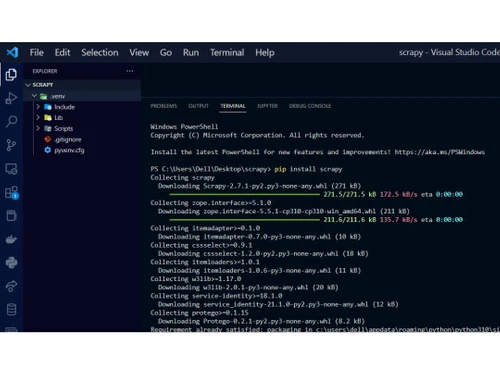
Task: Open the Extensions view icon
Action: pyautogui.click(x=12, y=193)
